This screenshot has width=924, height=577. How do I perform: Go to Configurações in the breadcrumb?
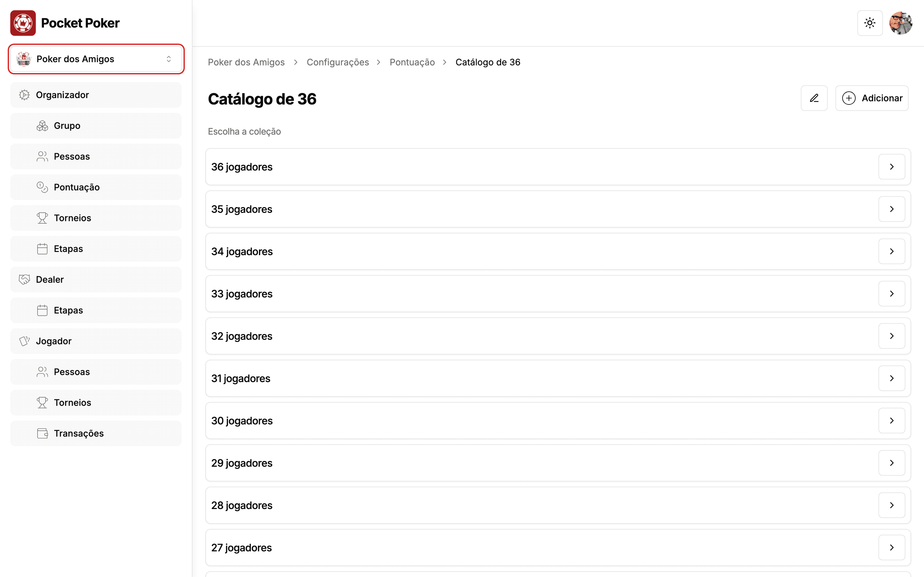(338, 62)
